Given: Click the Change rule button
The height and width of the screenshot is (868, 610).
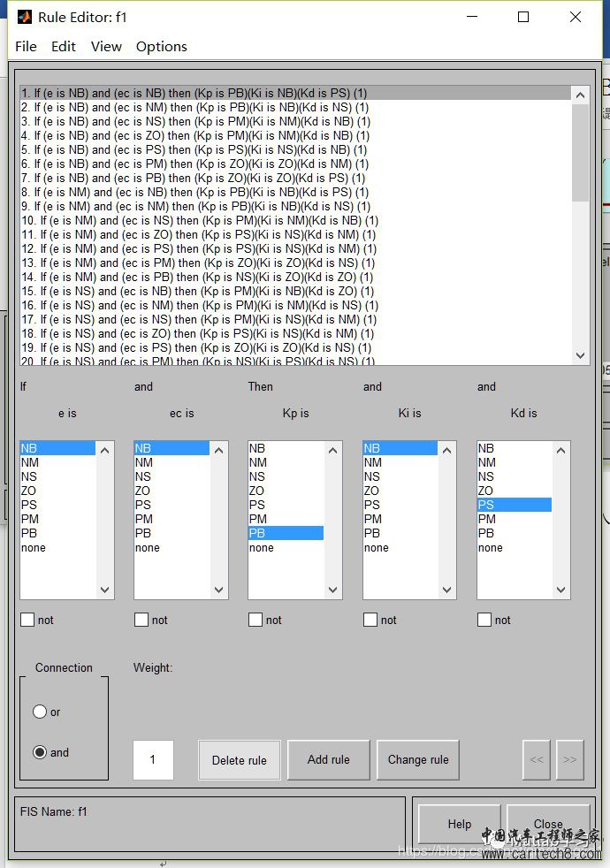Looking at the screenshot, I should click(x=418, y=760).
